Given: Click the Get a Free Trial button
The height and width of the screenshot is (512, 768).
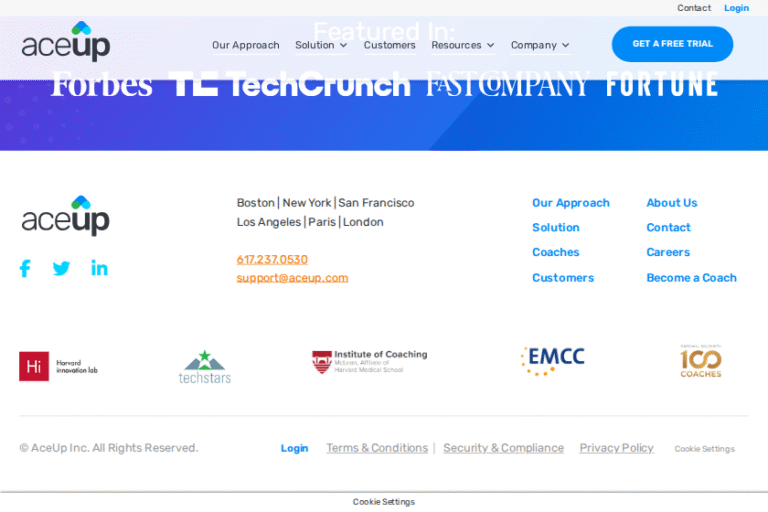Looking at the screenshot, I should pyautogui.click(x=672, y=44).
